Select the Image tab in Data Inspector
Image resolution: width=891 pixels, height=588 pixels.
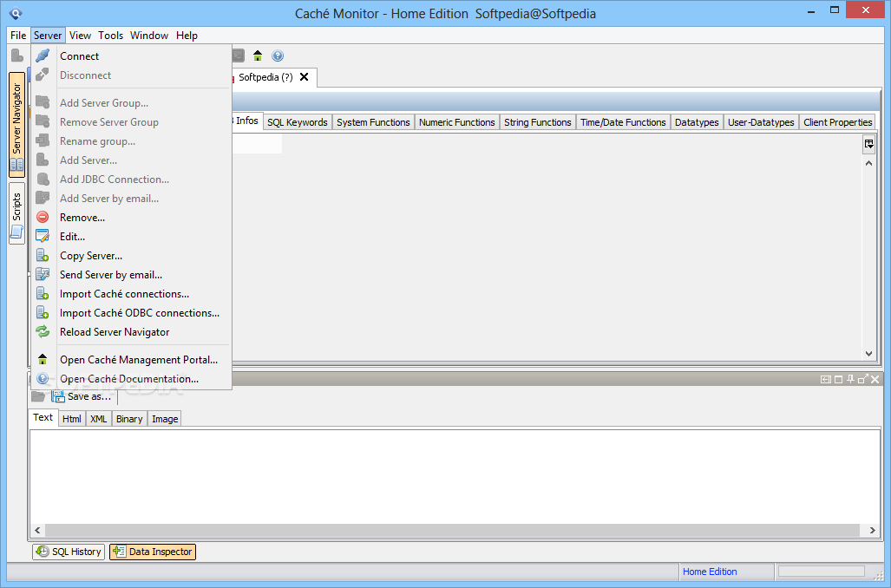tap(165, 419)
